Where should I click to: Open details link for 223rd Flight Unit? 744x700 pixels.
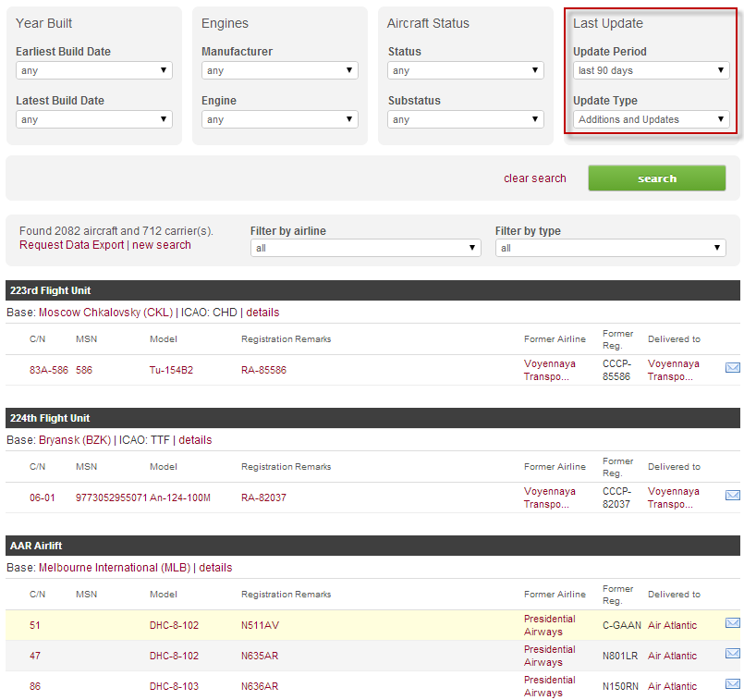pos(262,313)
